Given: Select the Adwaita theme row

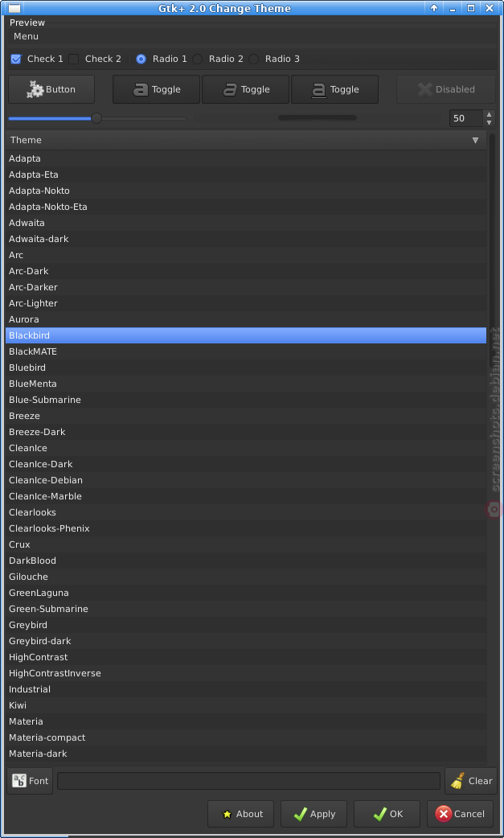Looking at the screenshot, I should pos(246,223).
